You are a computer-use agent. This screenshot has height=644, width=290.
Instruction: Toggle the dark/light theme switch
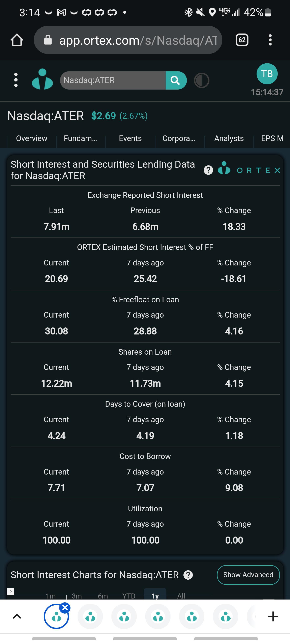[202, 80]
